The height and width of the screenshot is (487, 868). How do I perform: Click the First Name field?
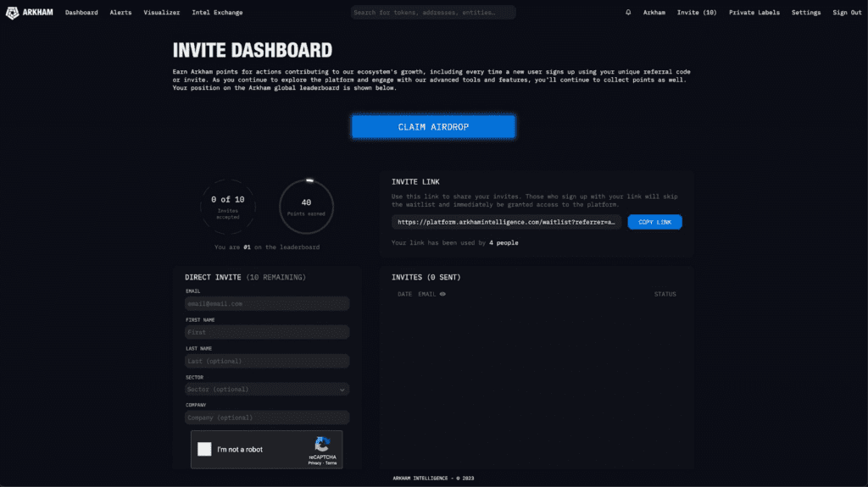tap(267, 333)
